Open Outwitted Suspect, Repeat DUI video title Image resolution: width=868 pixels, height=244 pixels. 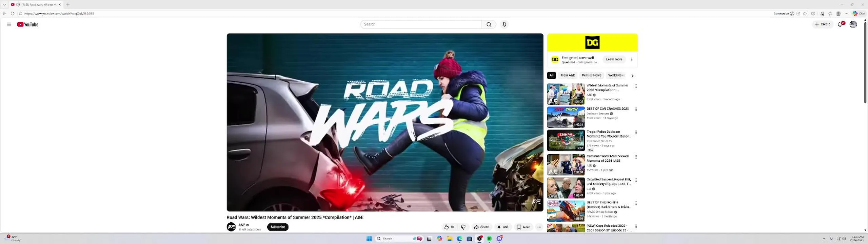coord(609,182)
